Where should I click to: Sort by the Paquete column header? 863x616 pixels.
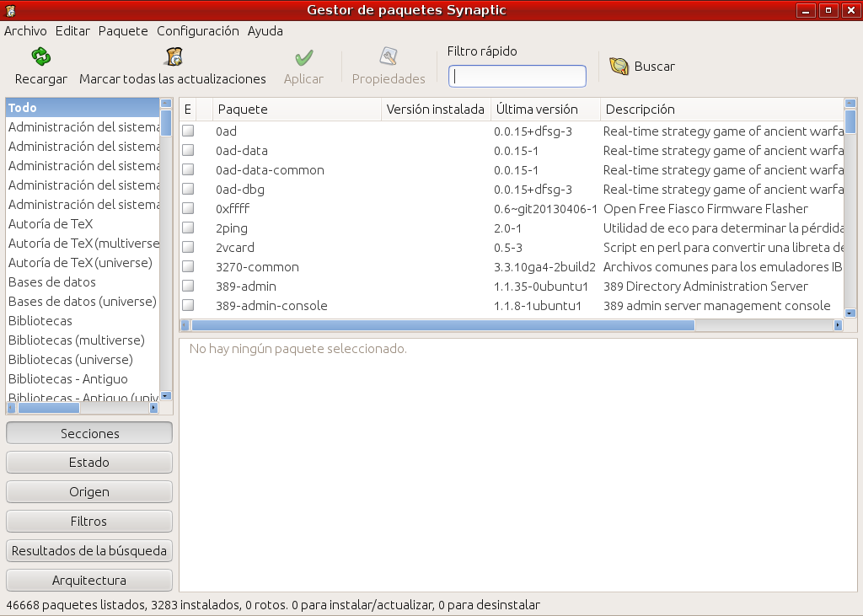297,110
